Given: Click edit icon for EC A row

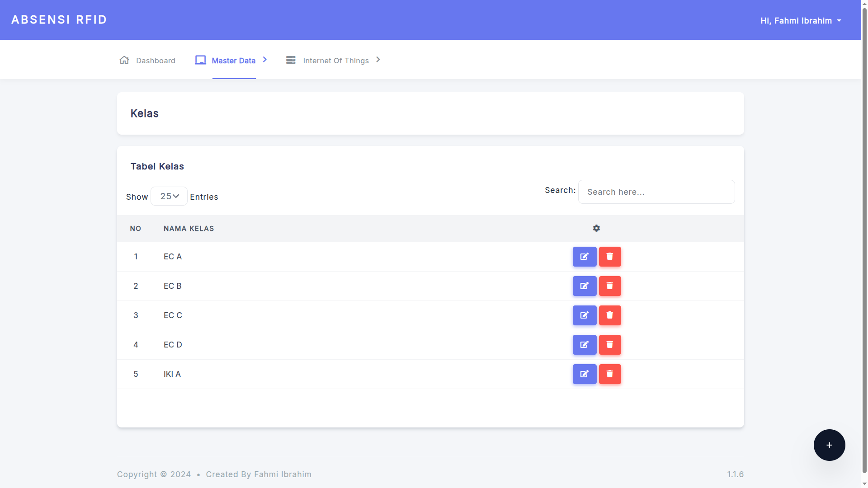Looking at the screenshot, I should point(585,257).
